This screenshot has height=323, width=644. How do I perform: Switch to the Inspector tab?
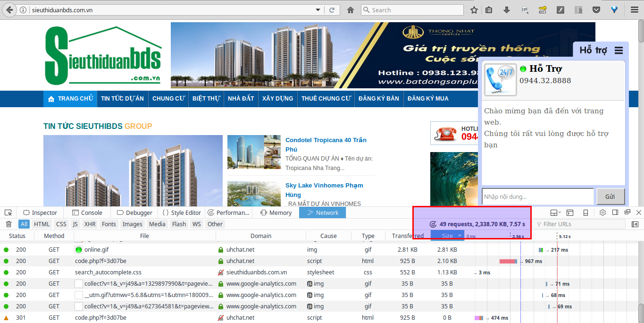pyautogui.click(x=40, y=212)
